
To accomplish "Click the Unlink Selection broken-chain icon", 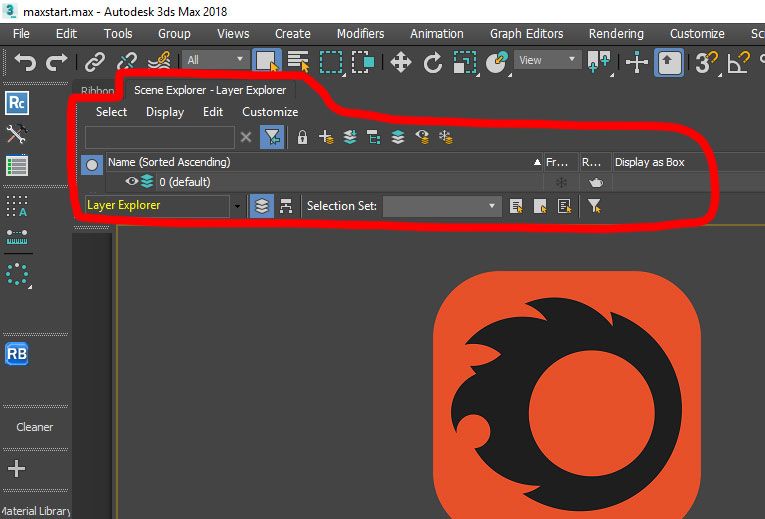I will click(127, 62).
